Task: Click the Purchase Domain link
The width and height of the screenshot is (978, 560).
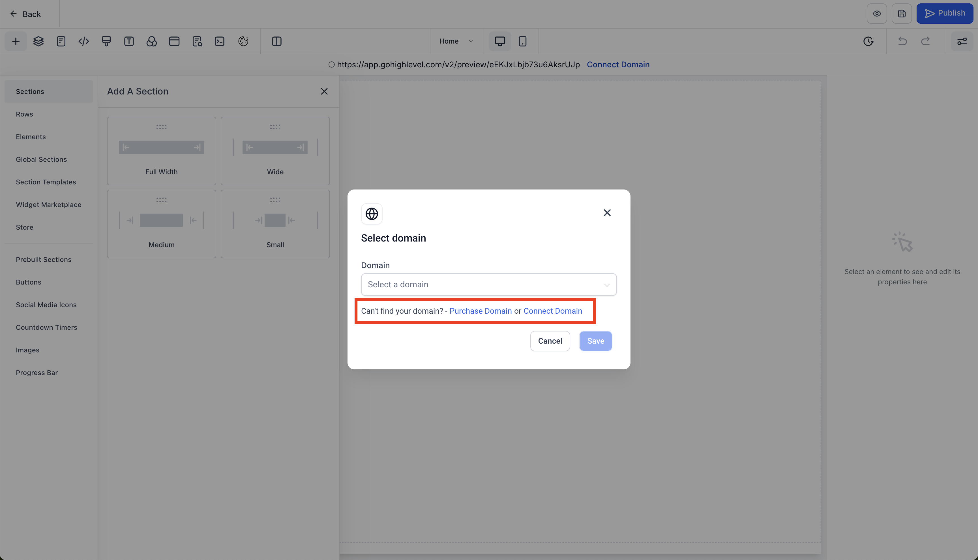Action: (481, 311)
